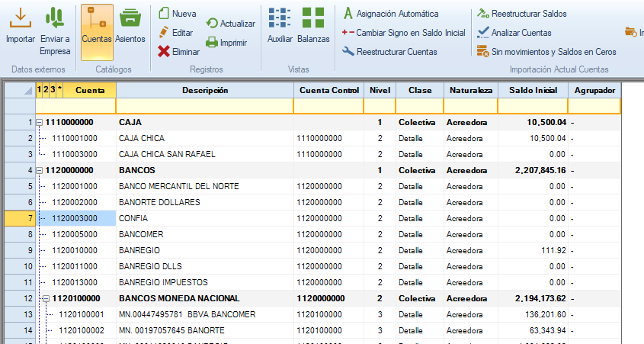
Task: Click Enviar a Empresa icon
Action: click(55, 18)
